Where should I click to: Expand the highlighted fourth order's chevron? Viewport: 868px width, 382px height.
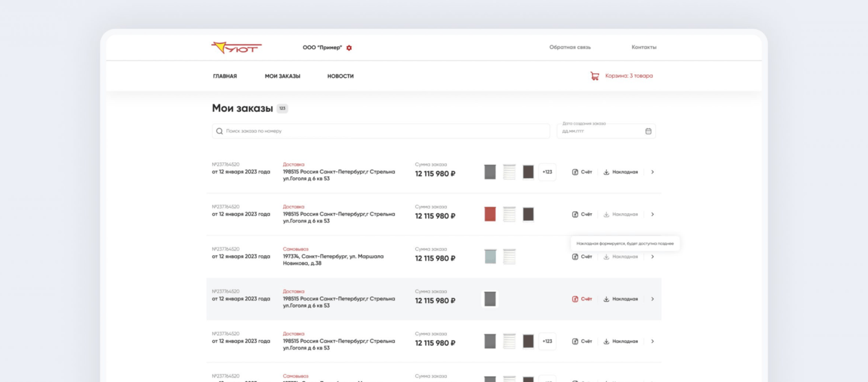pos(652,299)
